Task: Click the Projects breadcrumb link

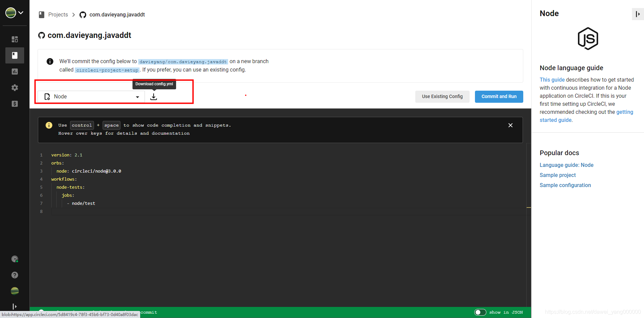Action: coord(58,14)
